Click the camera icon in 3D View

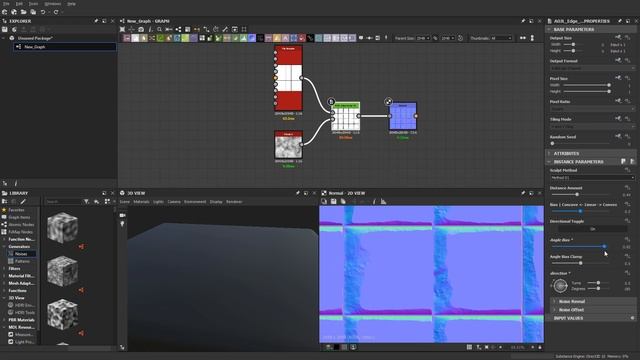[122, 215]
